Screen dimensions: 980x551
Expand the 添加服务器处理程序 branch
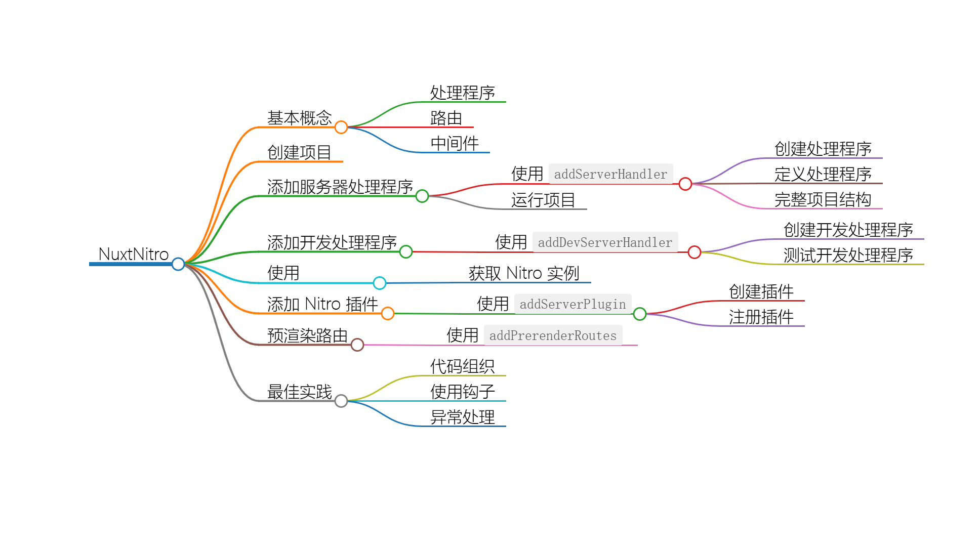coord(419,198)
